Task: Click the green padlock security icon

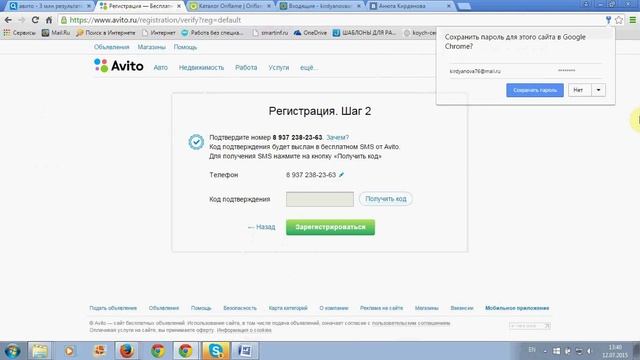Action: point(64,20)
